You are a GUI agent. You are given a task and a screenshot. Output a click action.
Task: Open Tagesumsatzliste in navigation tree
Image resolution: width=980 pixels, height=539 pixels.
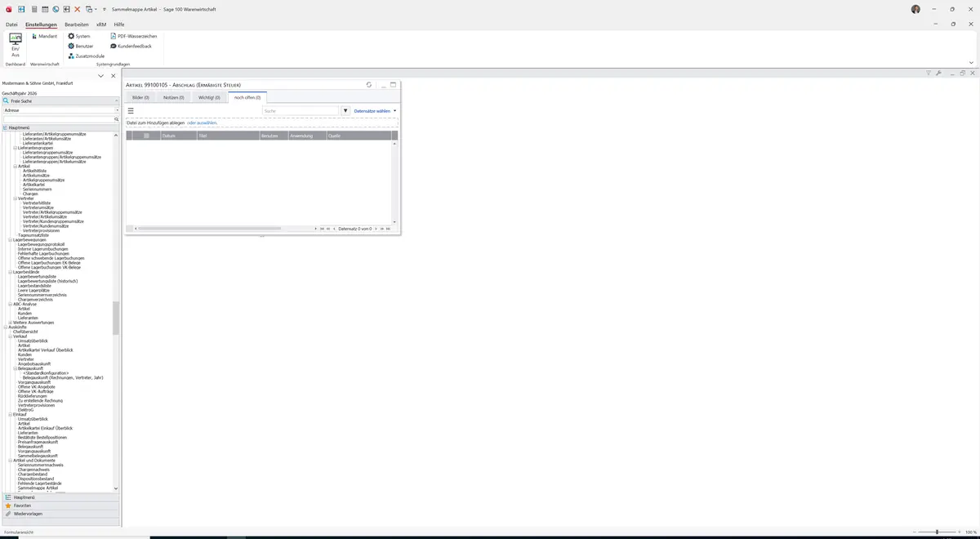33,235
